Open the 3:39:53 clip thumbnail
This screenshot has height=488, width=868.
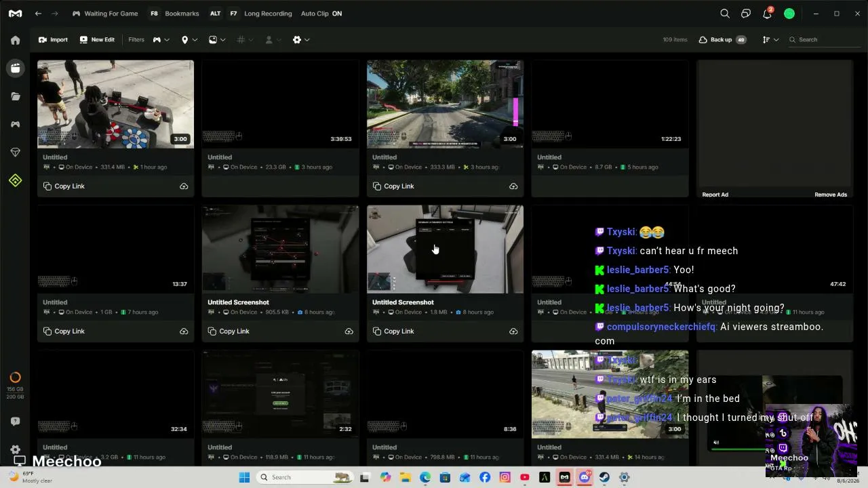280,104
